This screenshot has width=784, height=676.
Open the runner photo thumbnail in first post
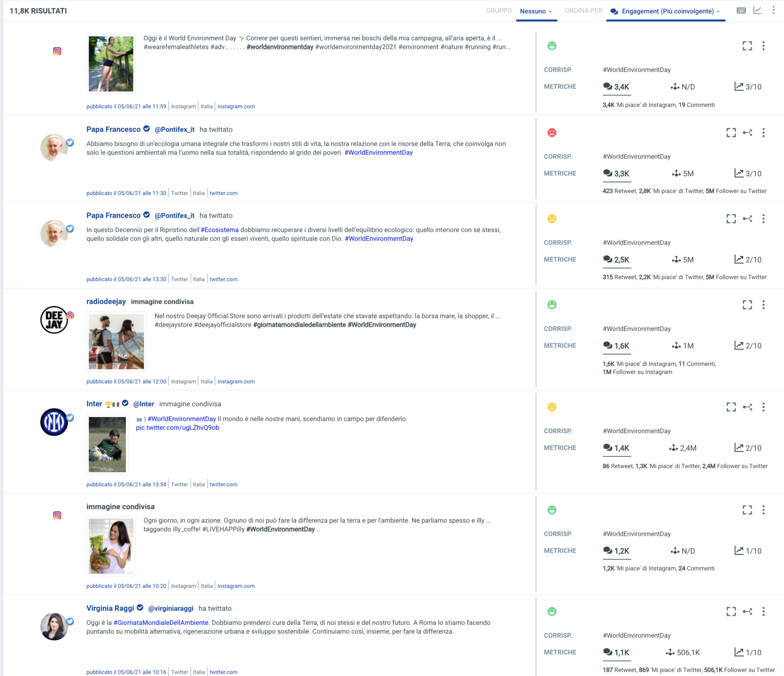[111, 64]
